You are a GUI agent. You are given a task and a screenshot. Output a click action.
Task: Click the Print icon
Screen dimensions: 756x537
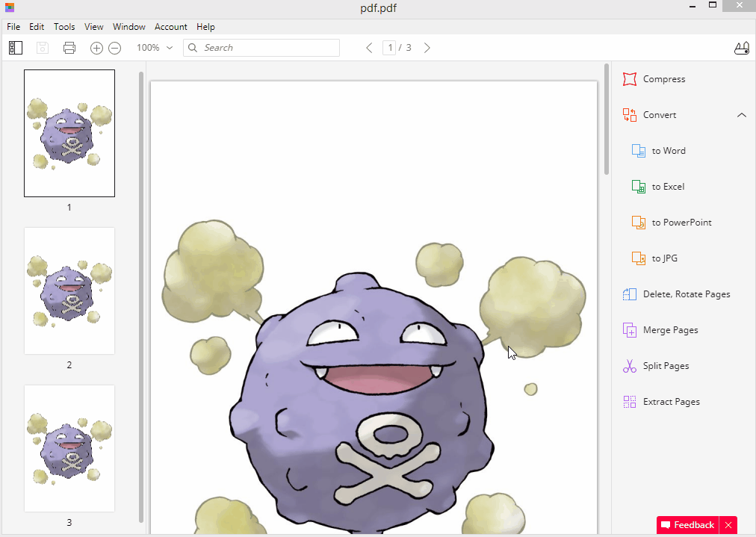(x=69, y=48)
